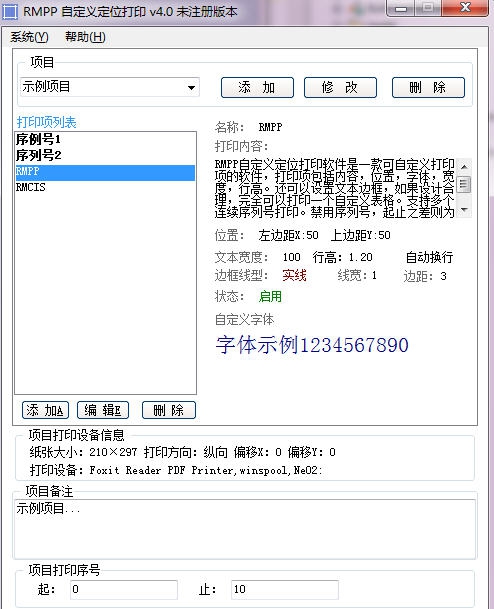This screenshot has width=494, height=609.
Task: Click the RMPP app icon in title bar
Action: (x=10, y=12)
